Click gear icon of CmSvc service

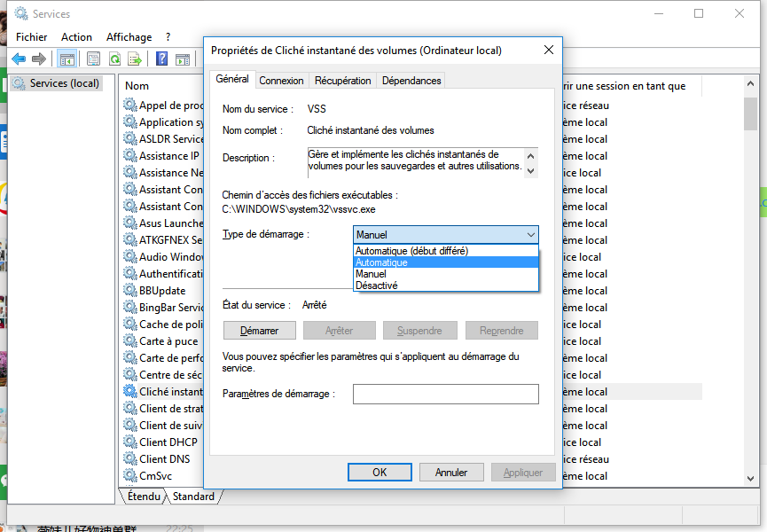click(129, 475)
